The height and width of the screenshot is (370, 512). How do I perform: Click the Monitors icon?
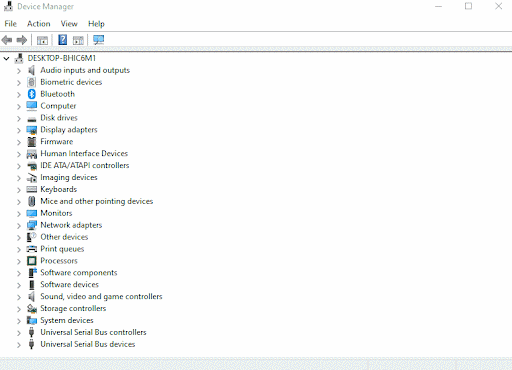32,213
